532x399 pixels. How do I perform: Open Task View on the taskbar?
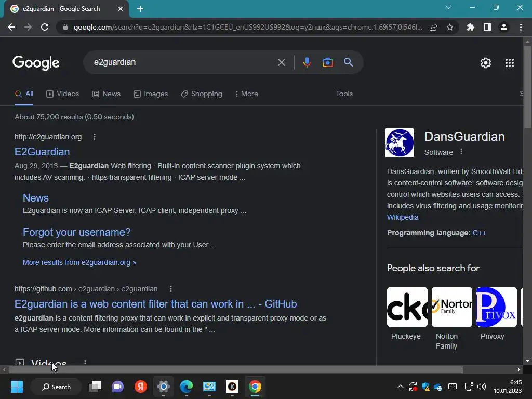point(95,387)
